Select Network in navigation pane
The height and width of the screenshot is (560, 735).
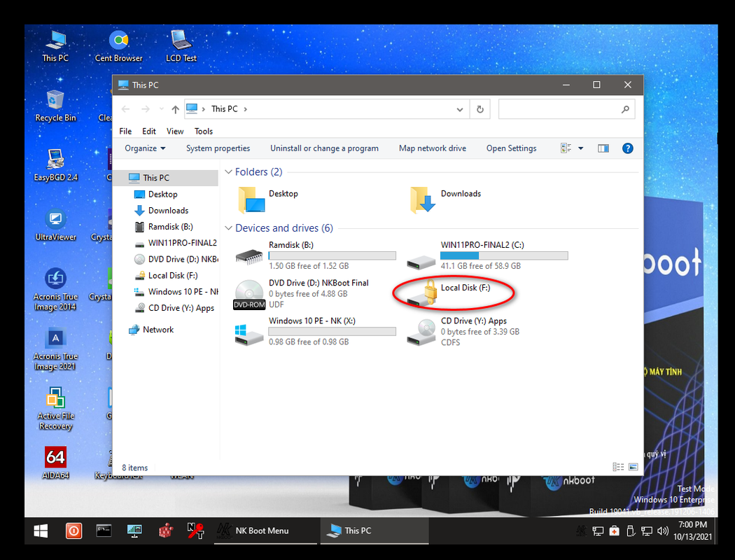pyautogui.click(x=158, y=330)
